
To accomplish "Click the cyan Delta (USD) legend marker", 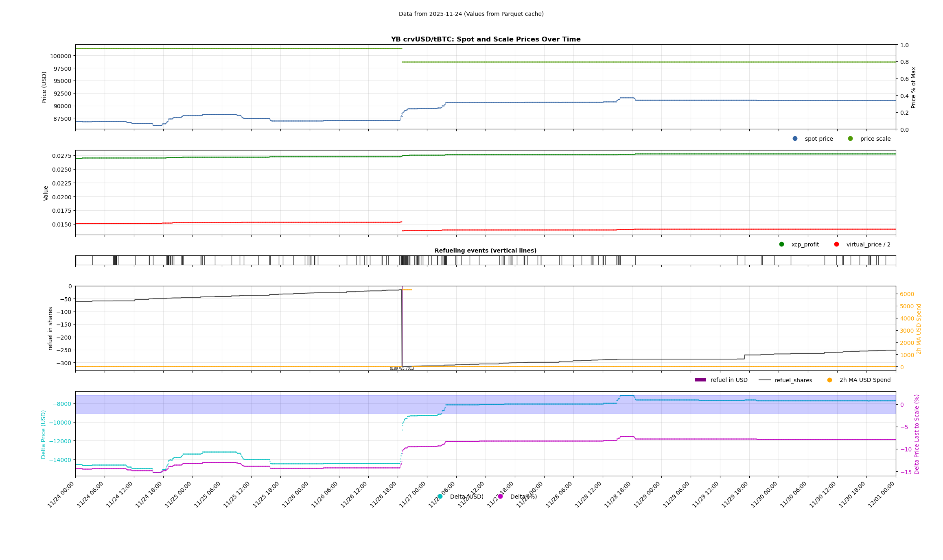I will click(x=440, y=497).
